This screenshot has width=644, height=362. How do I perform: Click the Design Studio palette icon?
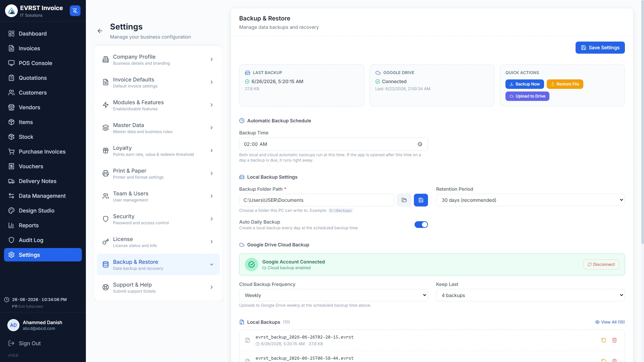point(11,210)
